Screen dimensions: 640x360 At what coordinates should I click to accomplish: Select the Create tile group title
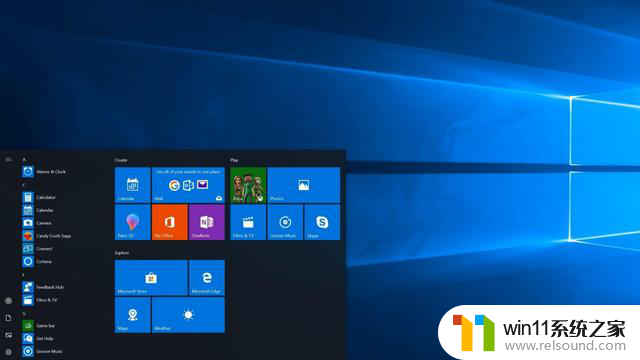coord(121,160)
